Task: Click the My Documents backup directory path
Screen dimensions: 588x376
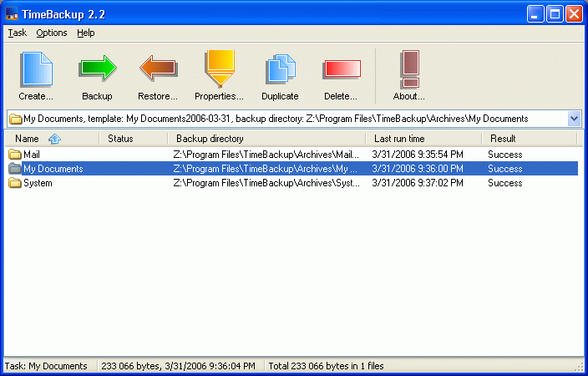Action: (265, 169)
